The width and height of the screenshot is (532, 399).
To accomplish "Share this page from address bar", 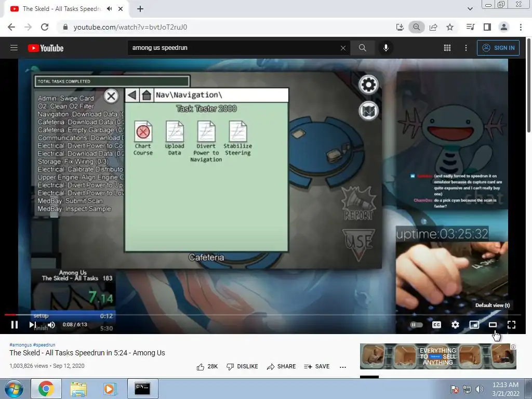I will [433, 27].
